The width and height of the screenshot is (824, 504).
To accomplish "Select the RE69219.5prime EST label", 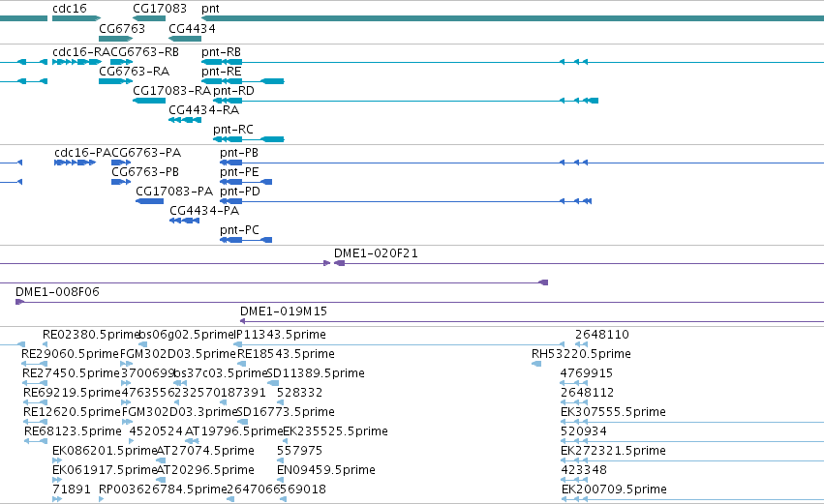I will pos(72,393).
